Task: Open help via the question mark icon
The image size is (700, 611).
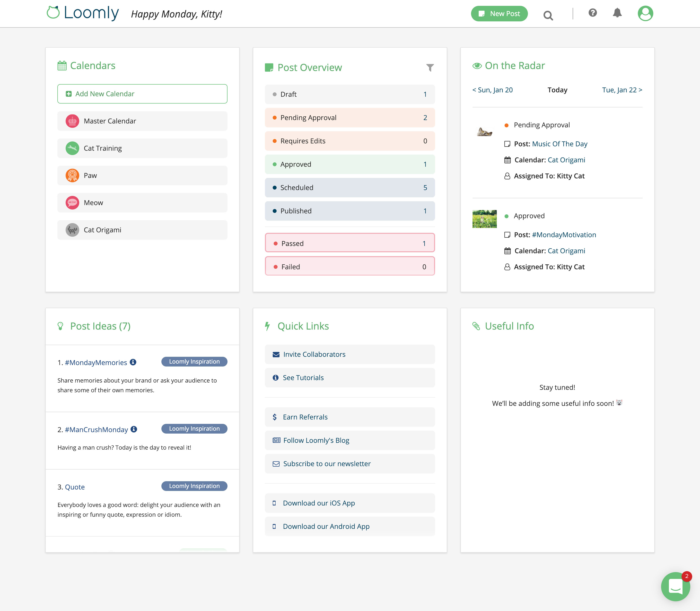Action: (x=593, y=13)
